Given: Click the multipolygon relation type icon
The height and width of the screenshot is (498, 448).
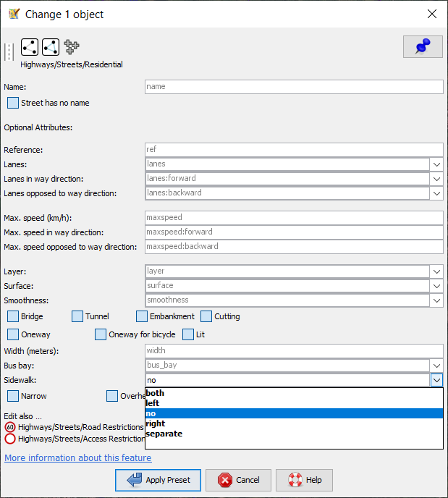Looking at the screenshot, I should tap(72, 46).
